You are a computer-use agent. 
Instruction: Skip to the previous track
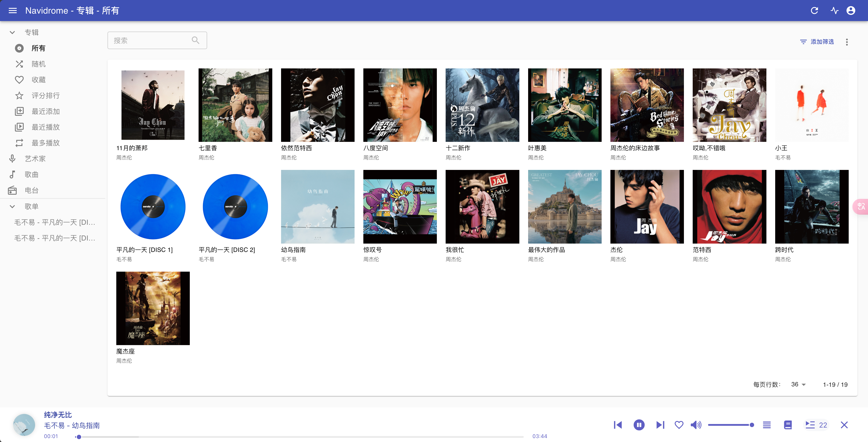[x=618, y=425]
